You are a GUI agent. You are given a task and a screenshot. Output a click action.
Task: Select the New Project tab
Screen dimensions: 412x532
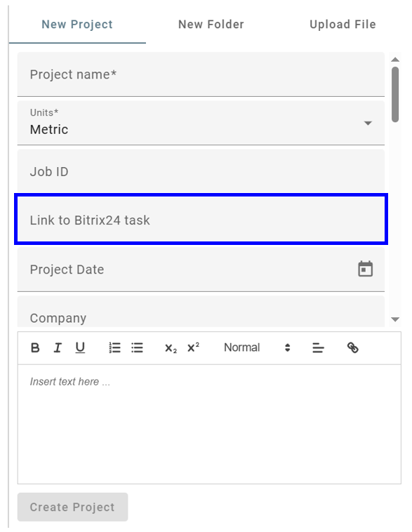77,25
